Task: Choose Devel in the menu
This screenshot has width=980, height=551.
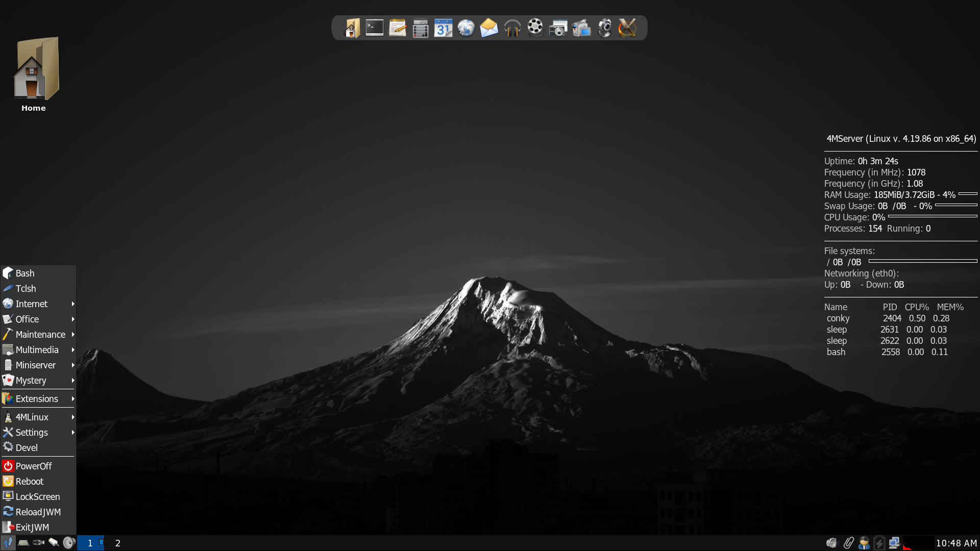Action: (38, 448)
